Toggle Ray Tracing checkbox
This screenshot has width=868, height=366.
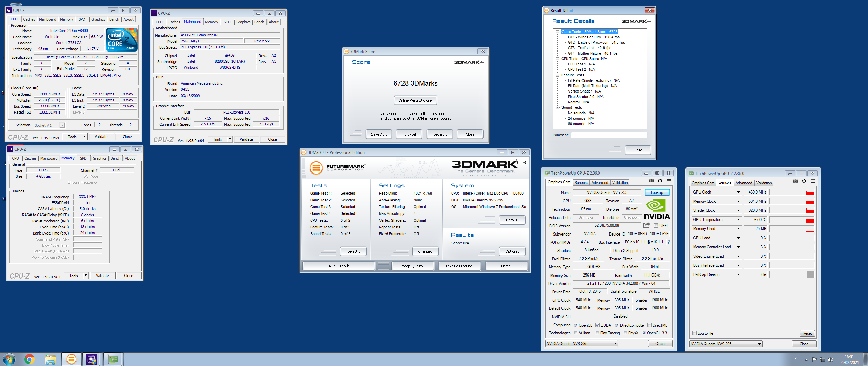click(x=597, y=333)
